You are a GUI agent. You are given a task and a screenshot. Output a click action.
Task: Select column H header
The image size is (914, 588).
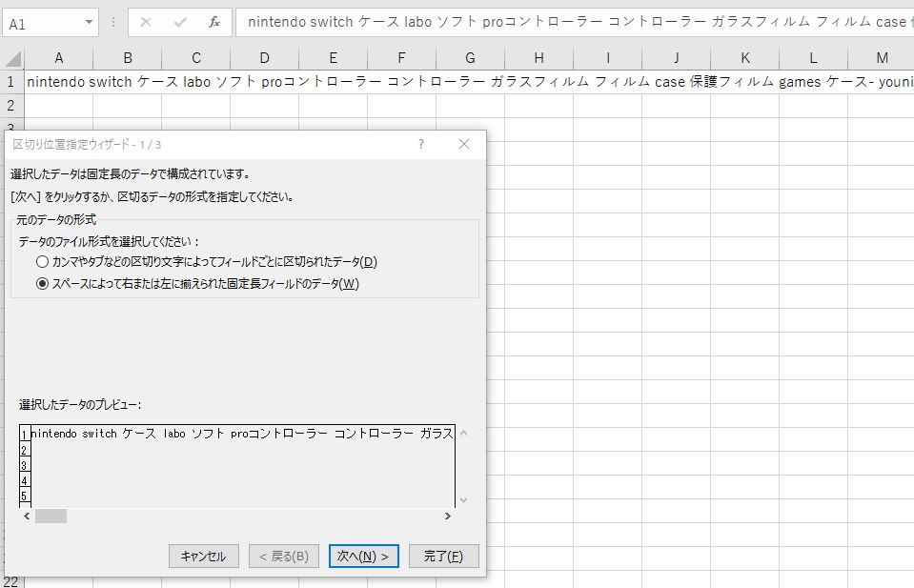pos(539,58)
